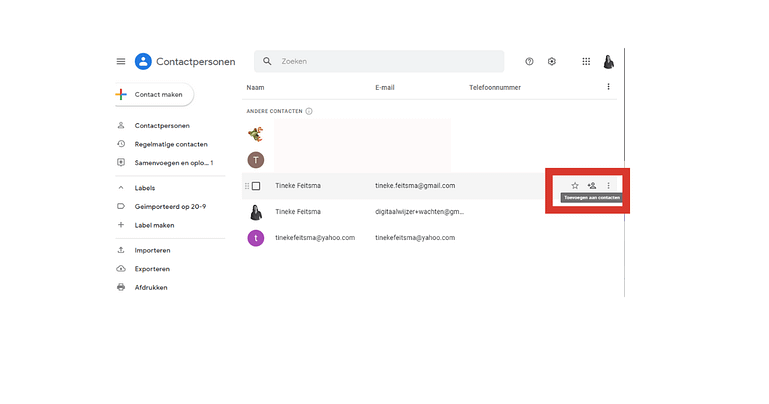Click the add to contacts person icon
This screenshot has width=769, height=404.
point(592,185)
